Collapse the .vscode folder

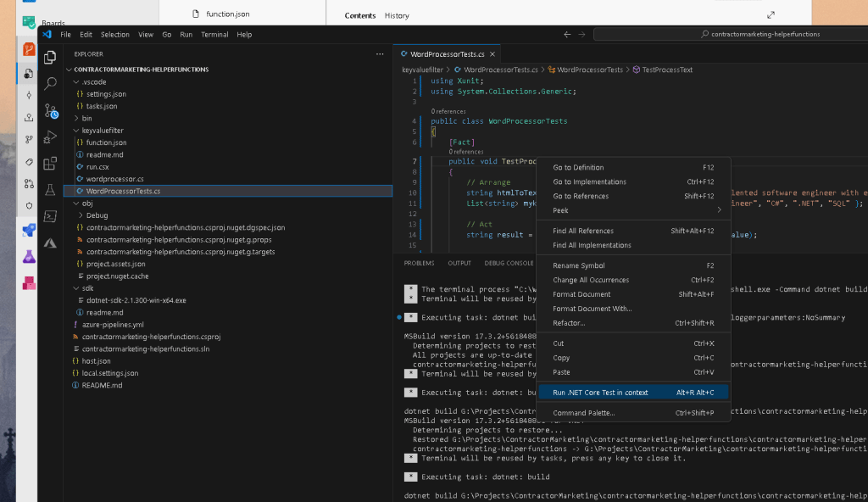(x=76, y=82)
